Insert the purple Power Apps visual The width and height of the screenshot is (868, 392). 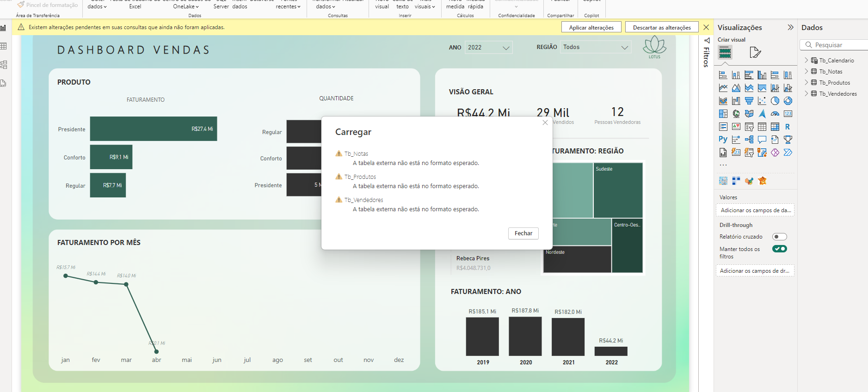pos(775,153)
